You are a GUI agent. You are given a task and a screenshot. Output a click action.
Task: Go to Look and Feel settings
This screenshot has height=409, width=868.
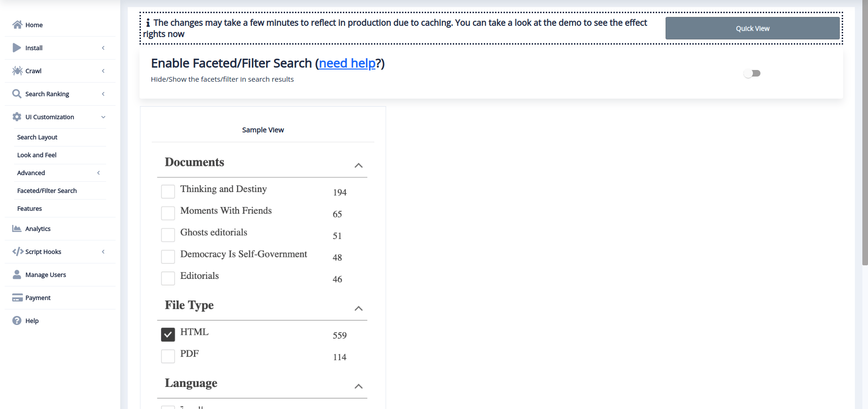(37, 155)
